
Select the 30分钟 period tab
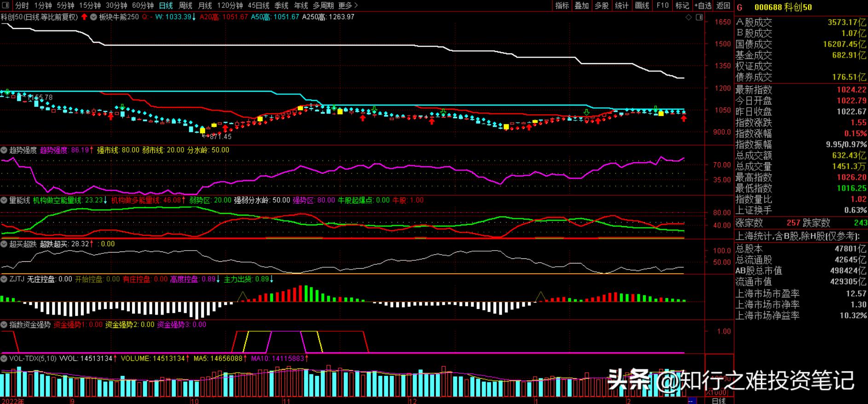[x=116, y=6]
